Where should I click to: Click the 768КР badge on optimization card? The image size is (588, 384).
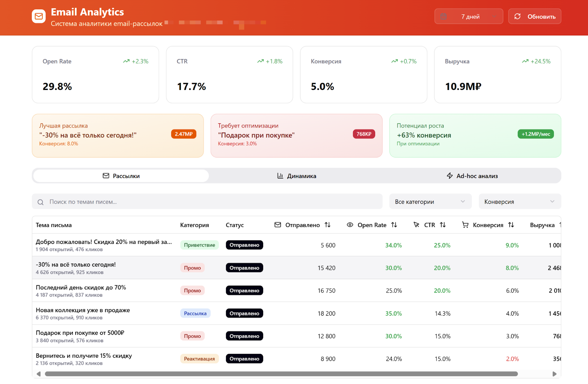point(364,134)
